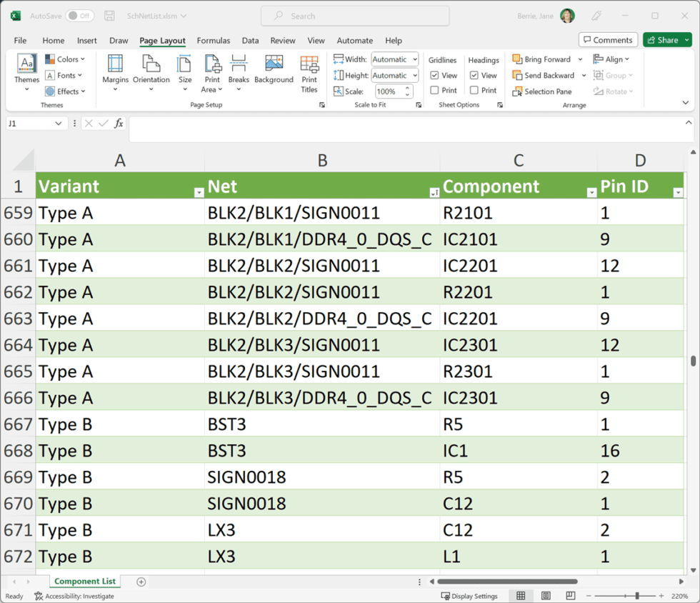
Task: Expand the Scale Width dropdown
Action: point(416,59)
